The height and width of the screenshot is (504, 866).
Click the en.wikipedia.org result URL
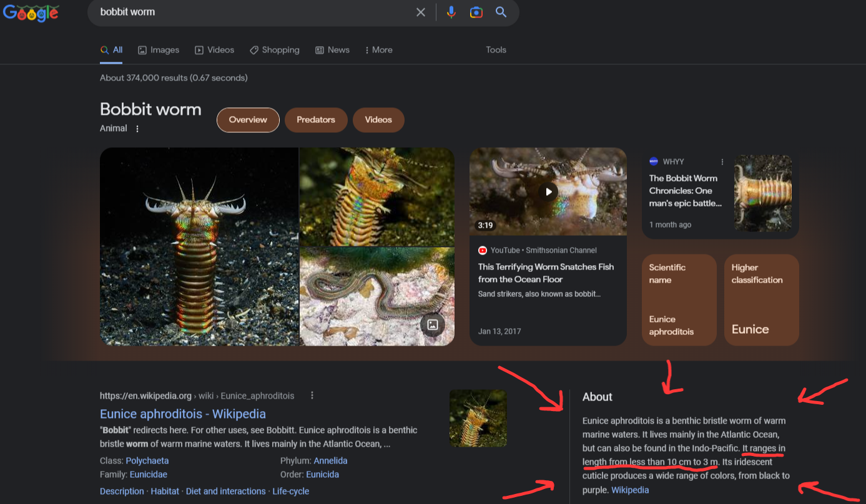[x=197, y=395]
